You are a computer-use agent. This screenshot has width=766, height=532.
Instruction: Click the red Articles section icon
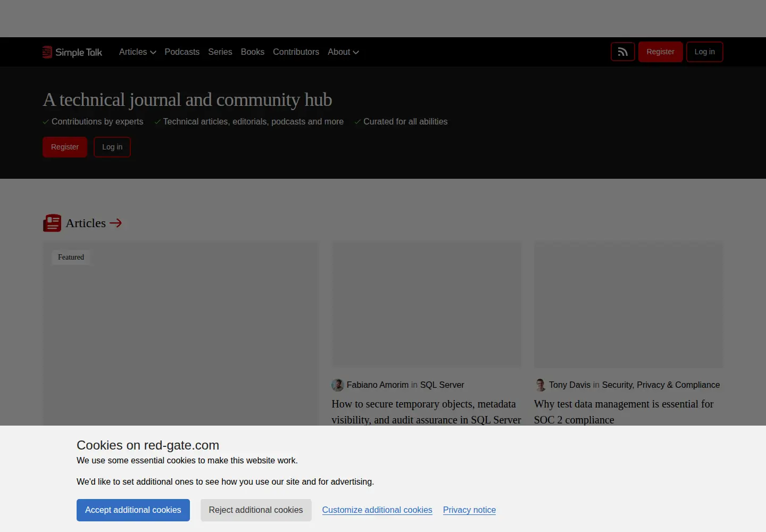[52, 223]
